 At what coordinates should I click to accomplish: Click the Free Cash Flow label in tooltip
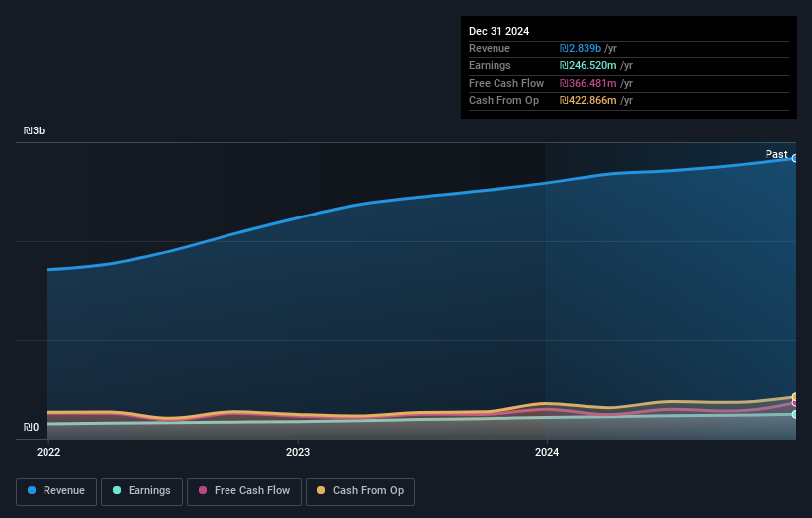click(506, 83)
